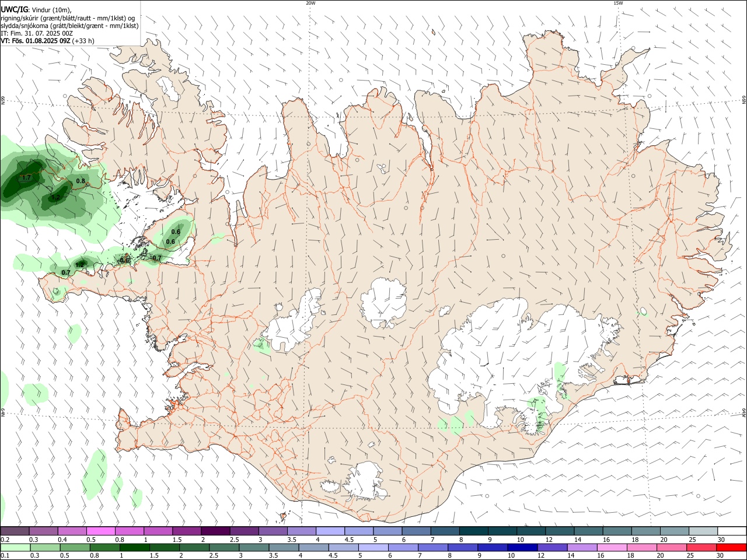Click the '30' label of the top scale
Screen dimensions: 747x560
[x=721, y=540]
